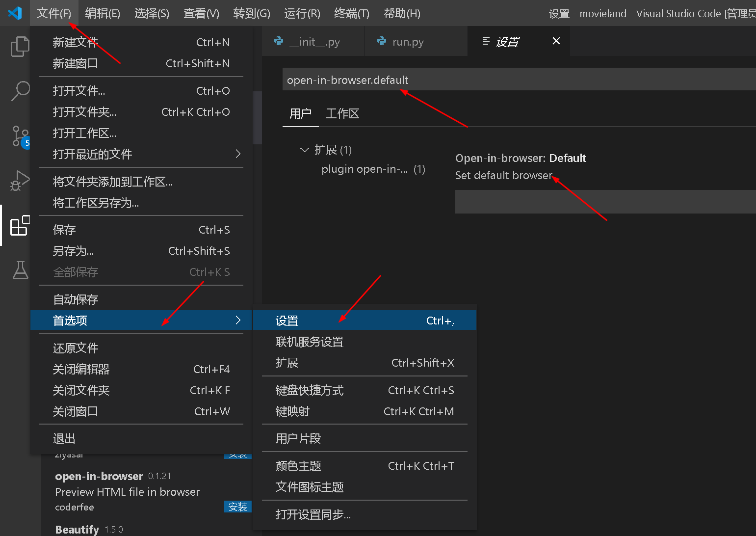Screen dimensions: 756x536
Task: Open the 帮助(H) menu
Action: pos(402,13)
